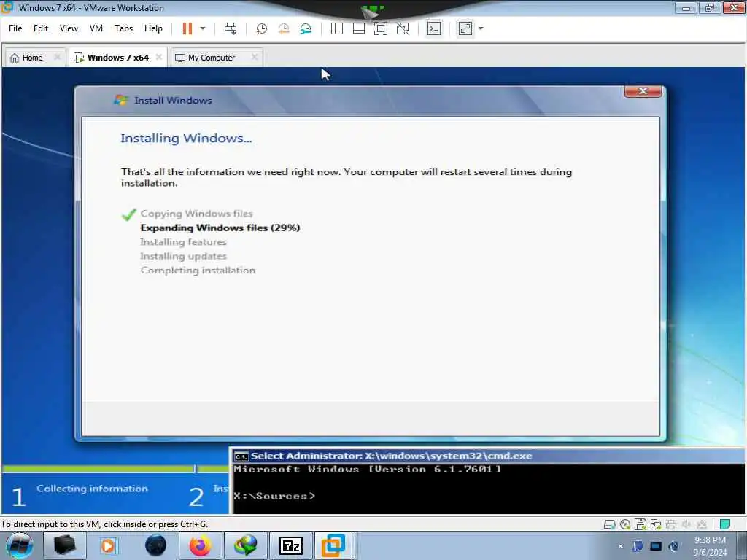Click the Show desktop button
The width and height of the screenshot is (747, 560).
[743, 545]
